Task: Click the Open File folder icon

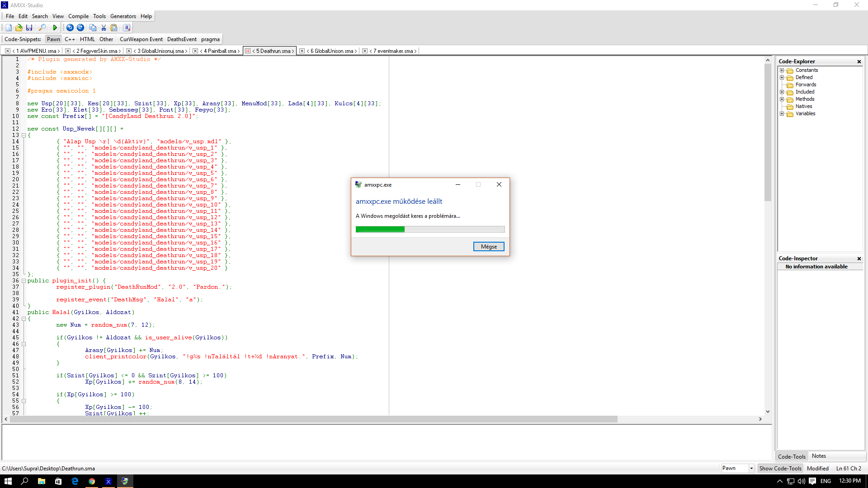Action: click(x=19, y=28)
